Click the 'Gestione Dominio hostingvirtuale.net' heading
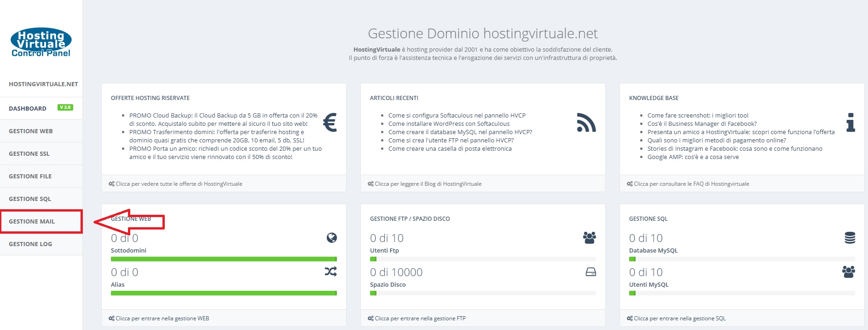The width and height of the screenshot is (868, 330). point(483,34)
